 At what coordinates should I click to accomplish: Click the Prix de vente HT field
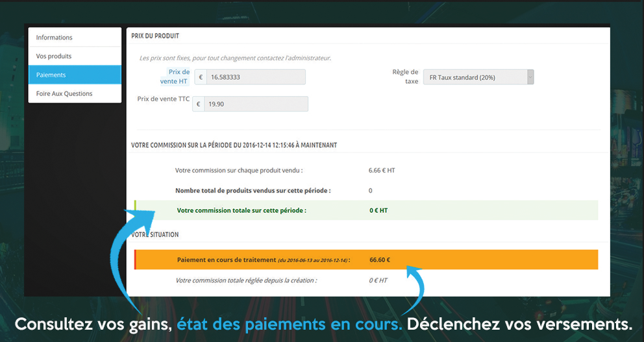point(256,77)
